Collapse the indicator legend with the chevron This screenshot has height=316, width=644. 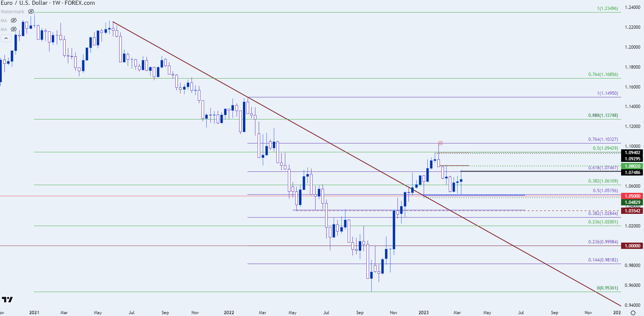[x=6, y=38]
